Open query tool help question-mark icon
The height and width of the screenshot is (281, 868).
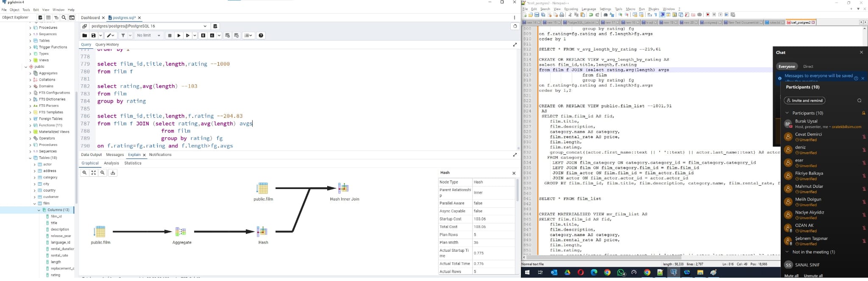[x=261, y=36]
